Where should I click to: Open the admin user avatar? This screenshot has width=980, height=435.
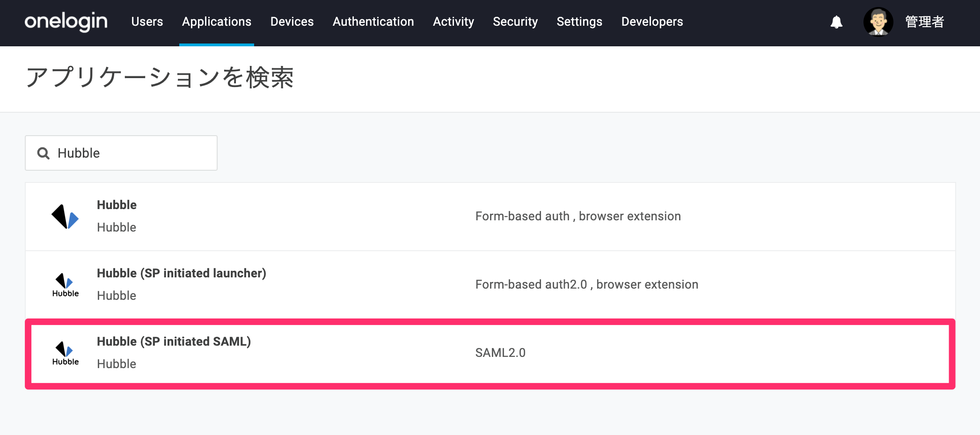[878, 22]
